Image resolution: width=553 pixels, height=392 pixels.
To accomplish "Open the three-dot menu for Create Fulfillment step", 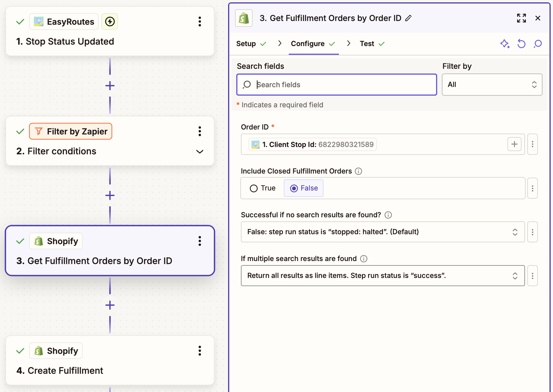I will [200, 351].
